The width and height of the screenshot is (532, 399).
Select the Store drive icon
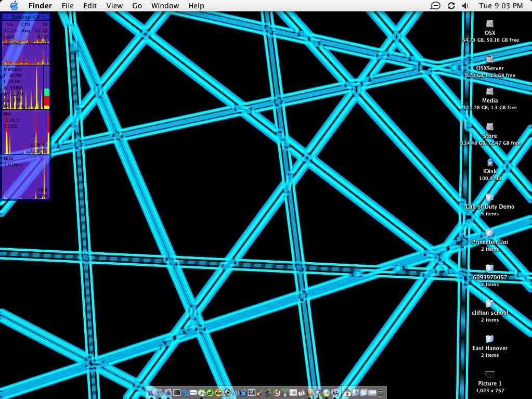489,127
